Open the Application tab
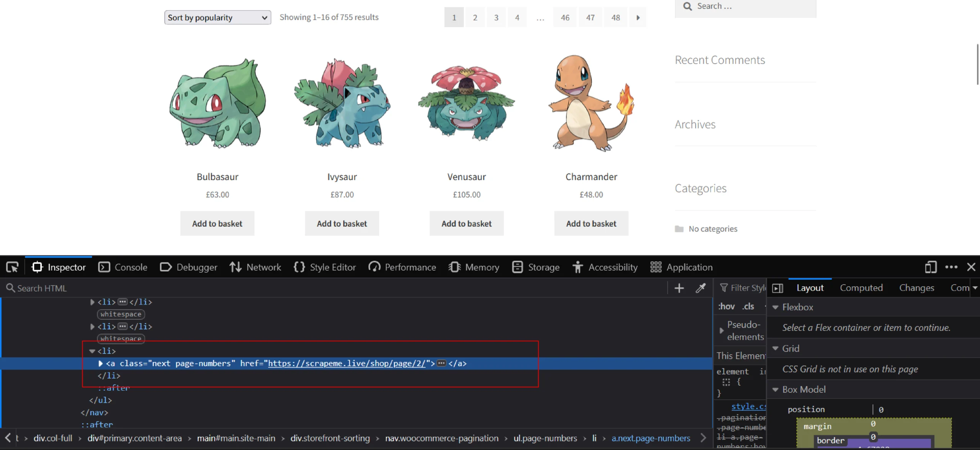Image resolution: width=980 pixels, height=450 pixels. click(681, 267)
